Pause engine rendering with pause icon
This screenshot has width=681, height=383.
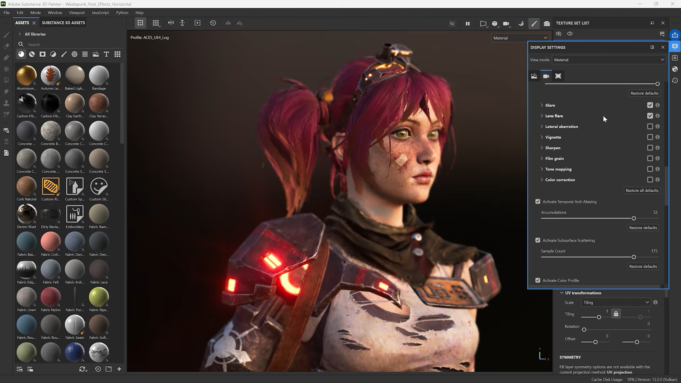coord(468,23)
